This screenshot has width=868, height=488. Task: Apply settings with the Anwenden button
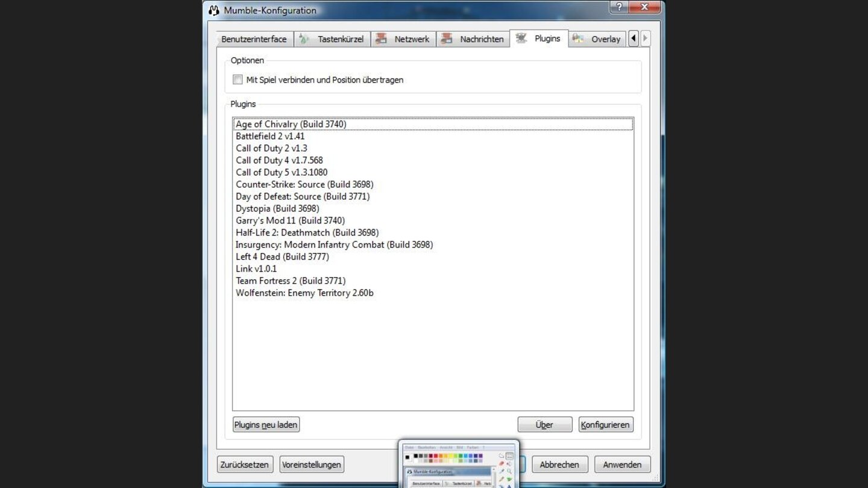622,465
